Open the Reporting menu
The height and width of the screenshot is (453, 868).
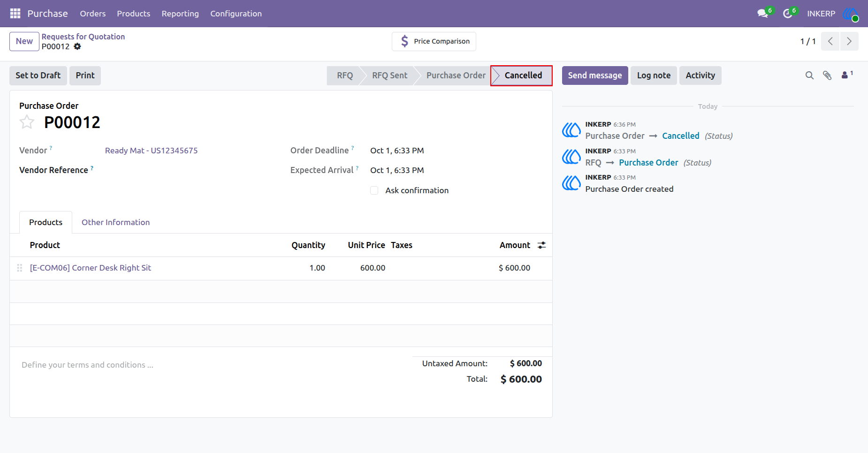[x=180, y=14]
